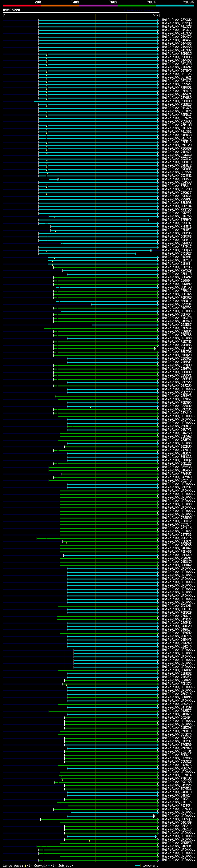This screenshot has width=197, height=868.
Task: Click the white query sequence bar
Action: coord(81,12)
